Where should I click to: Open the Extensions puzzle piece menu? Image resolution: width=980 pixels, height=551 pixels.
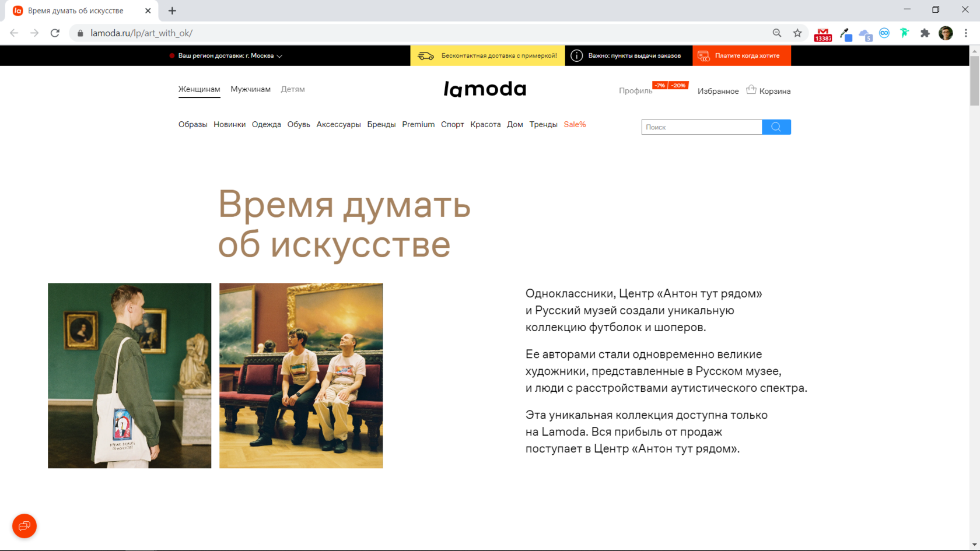click(925, 33)
